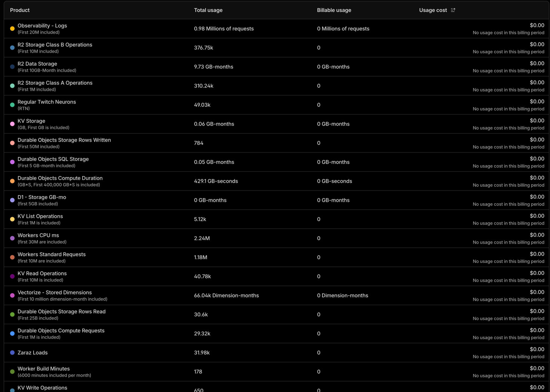Select the Durable Objects SQL Storage name
The image size is (550, 392).
[53, 159]
